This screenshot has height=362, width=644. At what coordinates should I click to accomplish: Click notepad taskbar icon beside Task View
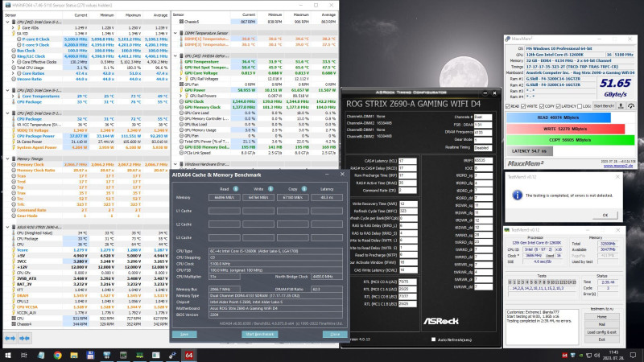click(41, 356)
